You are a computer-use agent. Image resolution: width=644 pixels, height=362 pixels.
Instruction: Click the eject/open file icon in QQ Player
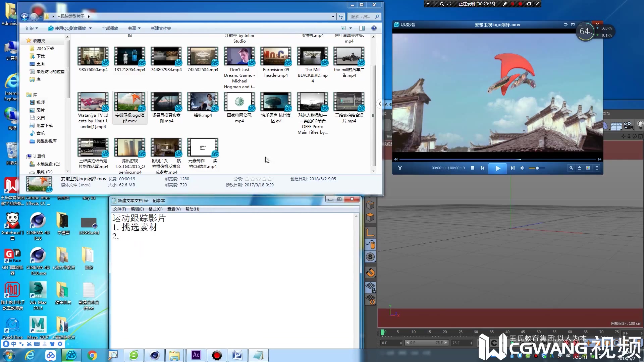pos(579,168)
